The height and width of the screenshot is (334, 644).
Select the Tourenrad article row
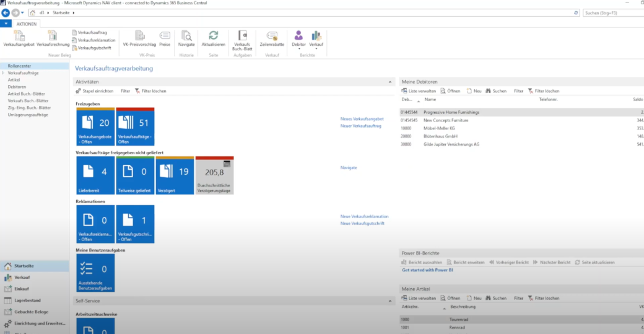[521, 319]
